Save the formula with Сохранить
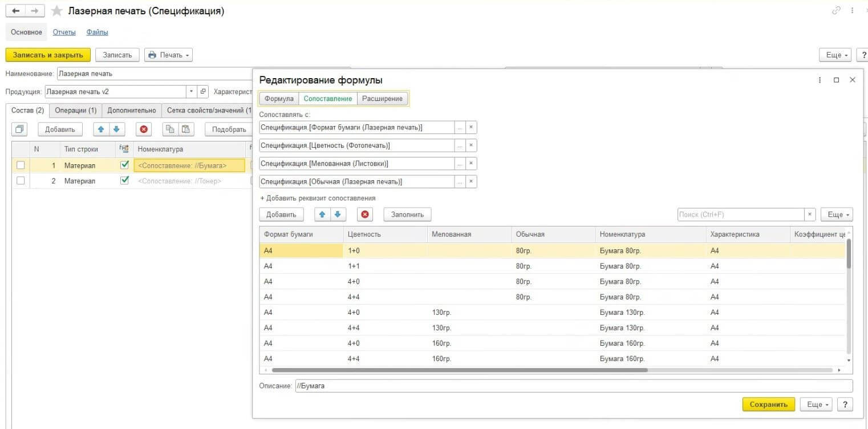The width and height of the screenshot is (868, 429). coord(769,404)
